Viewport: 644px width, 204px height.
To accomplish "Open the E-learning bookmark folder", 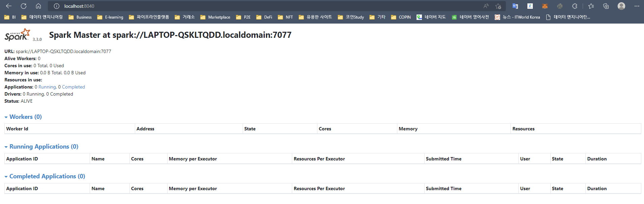I will point(110,17).
